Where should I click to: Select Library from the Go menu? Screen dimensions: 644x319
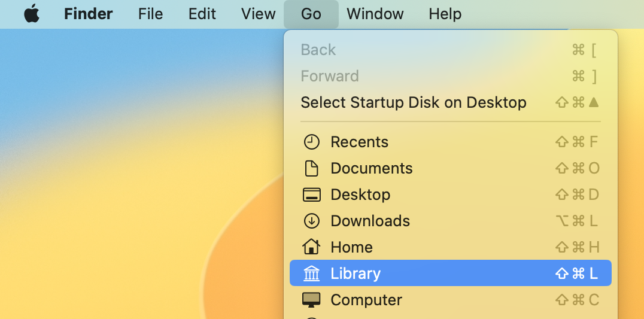pos(356,274)
